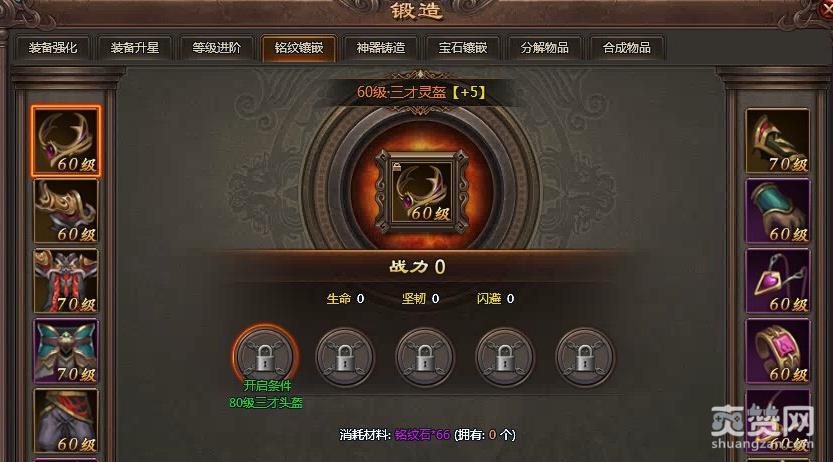Go to the 合成物品 tab

click(x=627, y=48)
